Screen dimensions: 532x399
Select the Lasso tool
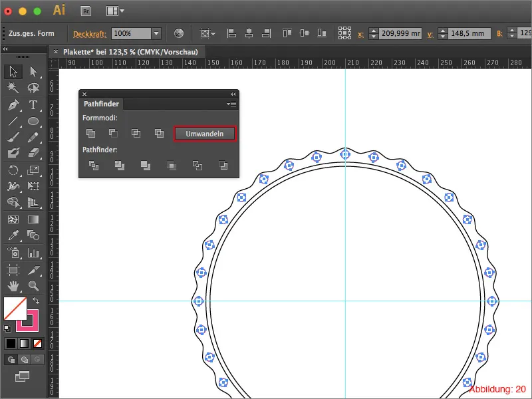point(33,88)
